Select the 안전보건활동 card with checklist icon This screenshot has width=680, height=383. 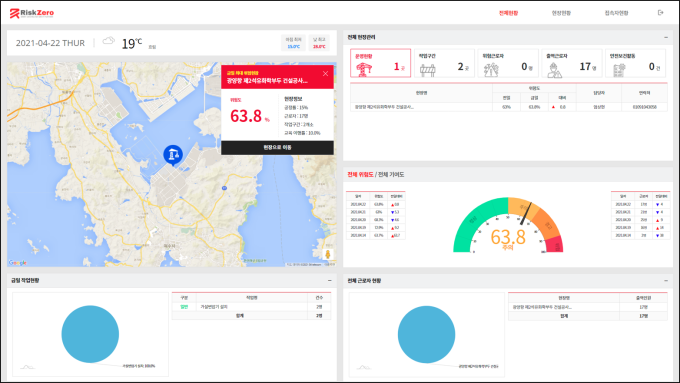pos(635,63)
